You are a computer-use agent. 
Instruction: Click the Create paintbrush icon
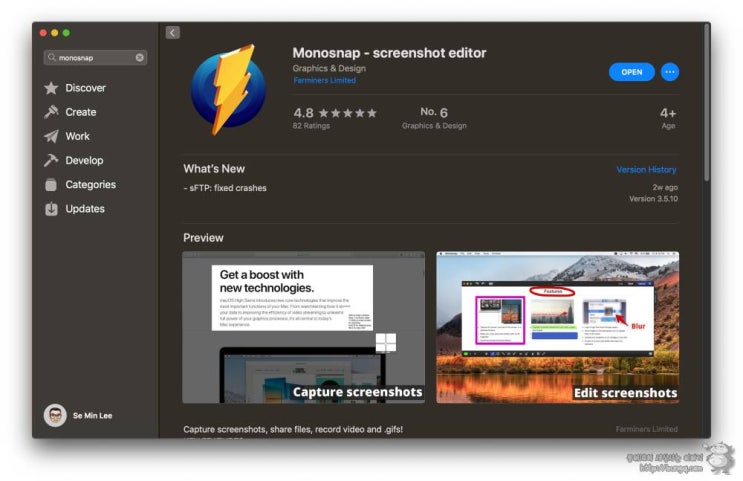[51, 112]
